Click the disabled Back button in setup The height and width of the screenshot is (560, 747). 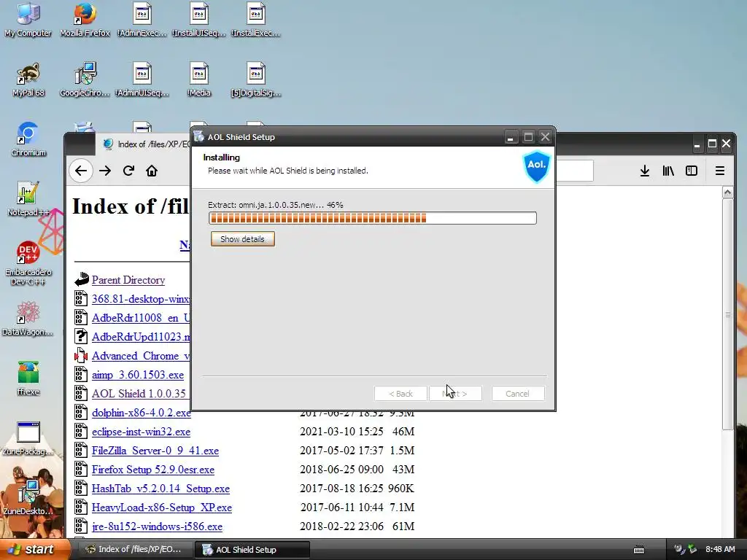(400, 394)
